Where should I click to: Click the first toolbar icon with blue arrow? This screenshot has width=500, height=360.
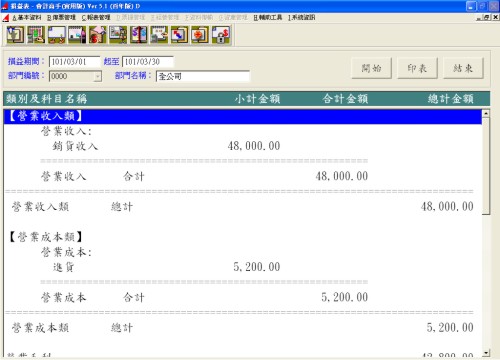coord(15,35)
